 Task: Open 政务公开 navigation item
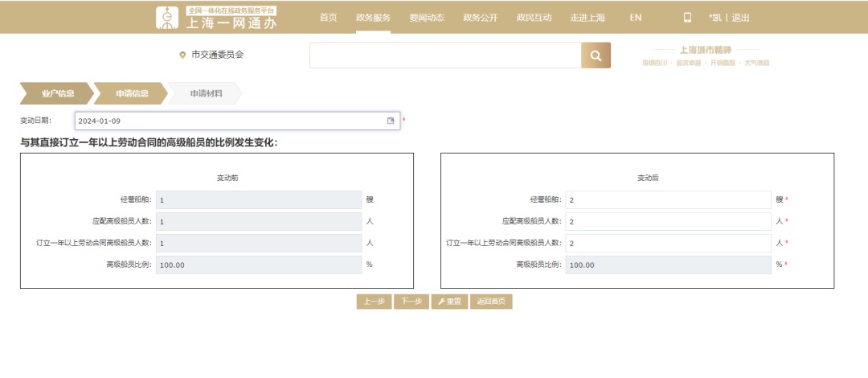point(480,17)
